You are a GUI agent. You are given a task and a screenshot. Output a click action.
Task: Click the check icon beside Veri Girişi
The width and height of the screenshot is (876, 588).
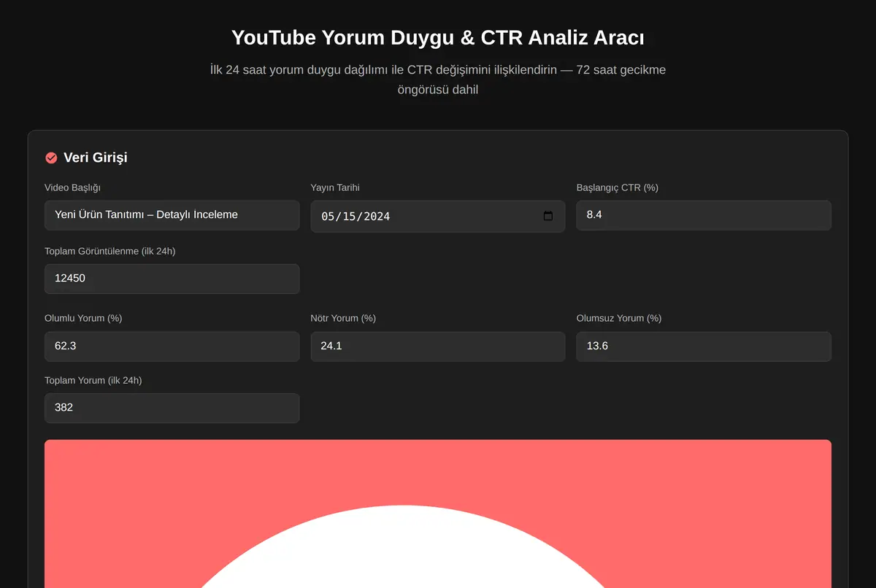point(51,158)
